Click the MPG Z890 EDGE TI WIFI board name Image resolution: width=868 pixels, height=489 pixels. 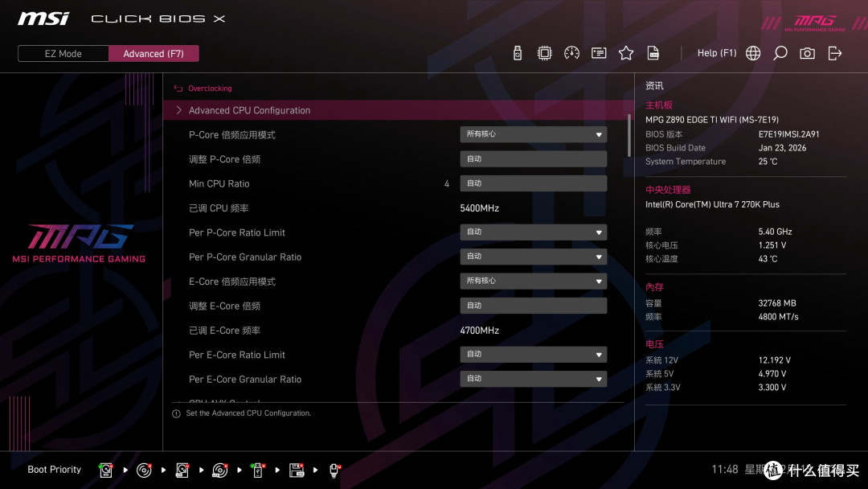tap(712, 120)
